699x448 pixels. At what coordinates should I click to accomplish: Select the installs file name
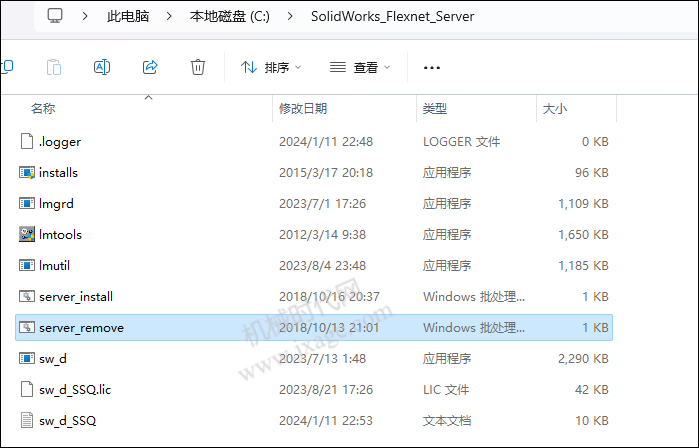(58, 173)
